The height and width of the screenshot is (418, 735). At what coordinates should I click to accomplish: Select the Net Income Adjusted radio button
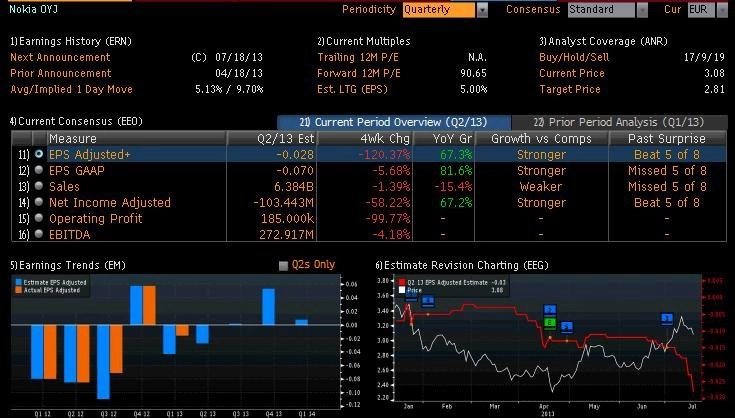tap(39, 202)
